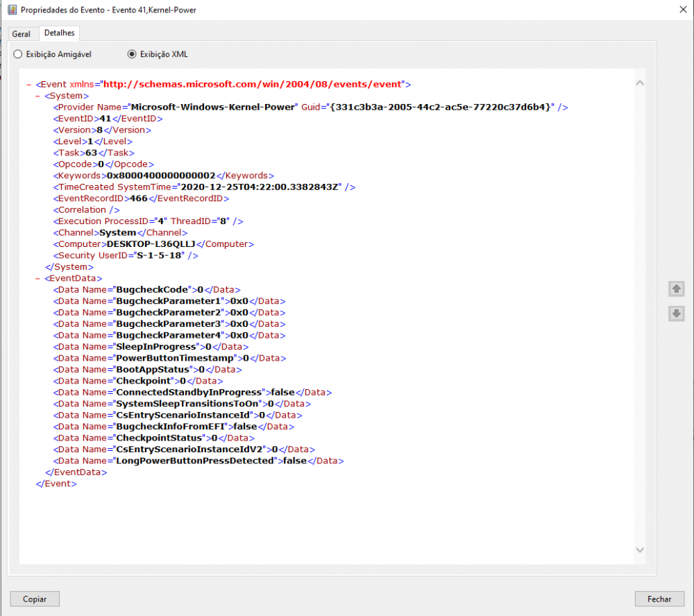Screen dimensions: 694x616
Task: Select the Exibição Amigável radio button
Action: click(x=18, y=54)
